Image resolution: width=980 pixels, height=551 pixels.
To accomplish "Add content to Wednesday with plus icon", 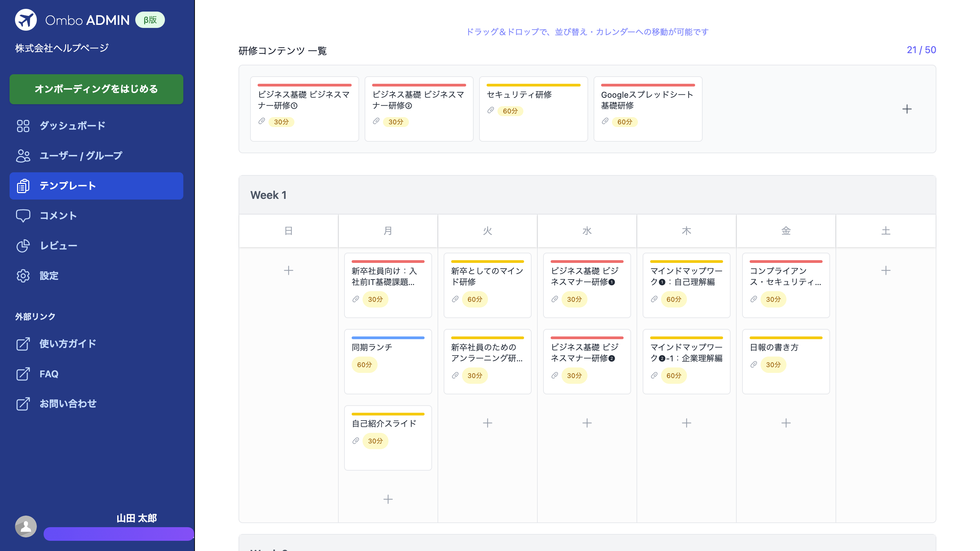I will click(587, 423).
